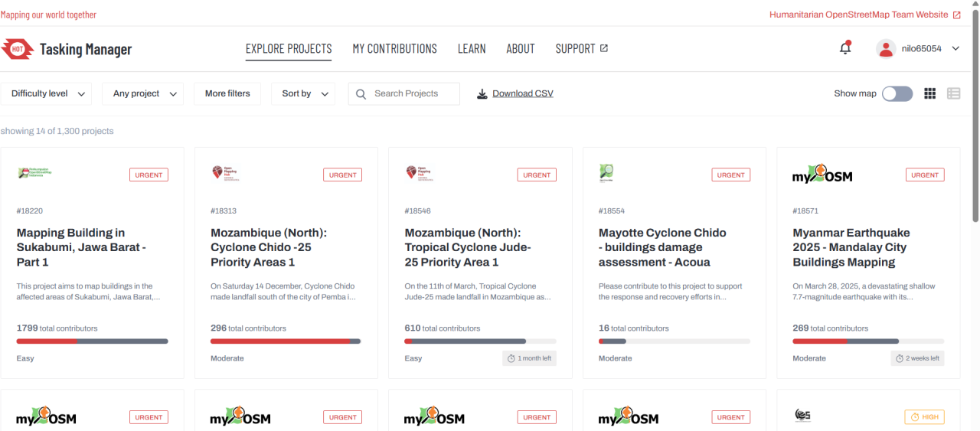Go to My Contributions tab

pyautogui.click(x=394, y=49)
